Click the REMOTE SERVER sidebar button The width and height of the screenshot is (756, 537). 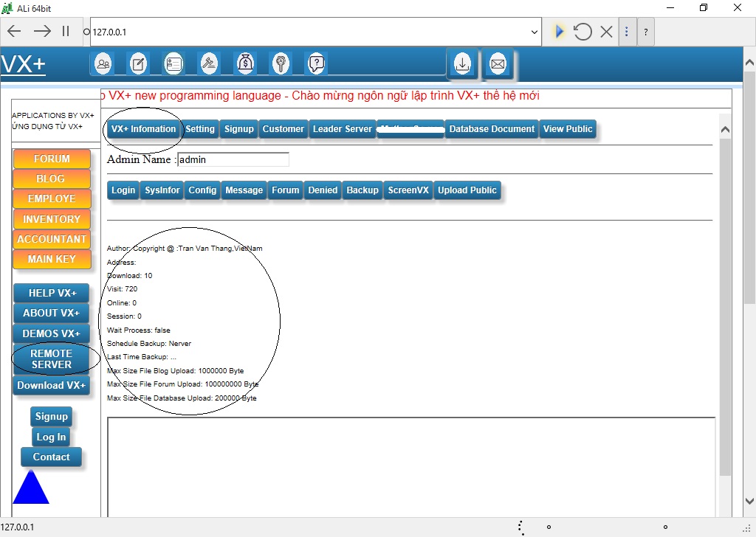pyautogui.click(x=52, y=359)
